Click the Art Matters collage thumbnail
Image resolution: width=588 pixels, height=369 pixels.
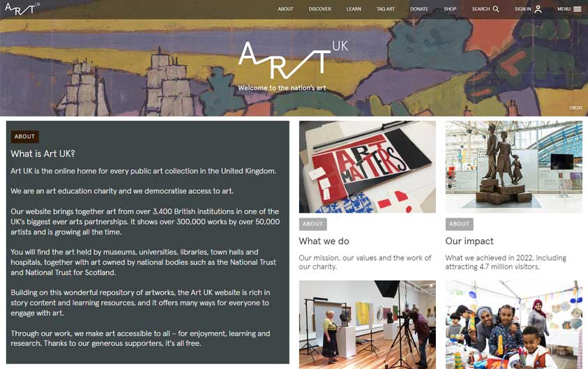click(368, 167)
